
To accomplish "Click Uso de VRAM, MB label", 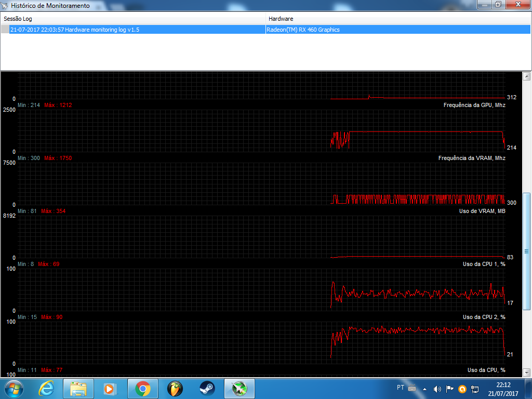I will [x=482, y=211].
